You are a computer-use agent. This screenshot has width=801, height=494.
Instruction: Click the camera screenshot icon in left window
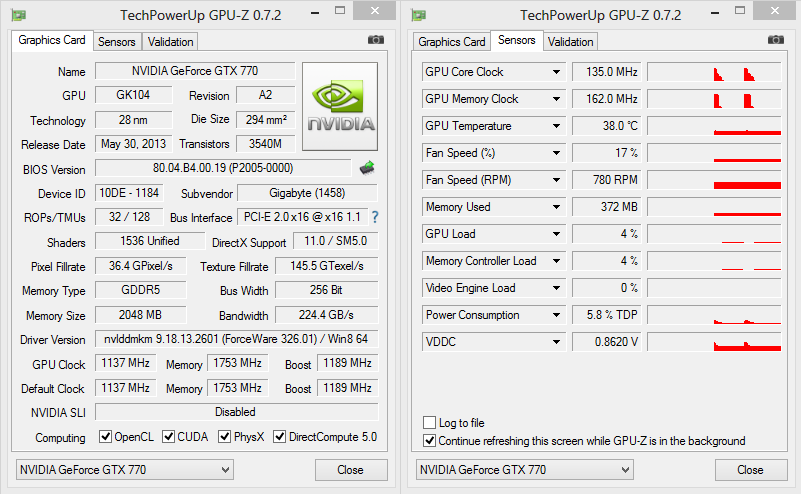(x=376, y=40)
